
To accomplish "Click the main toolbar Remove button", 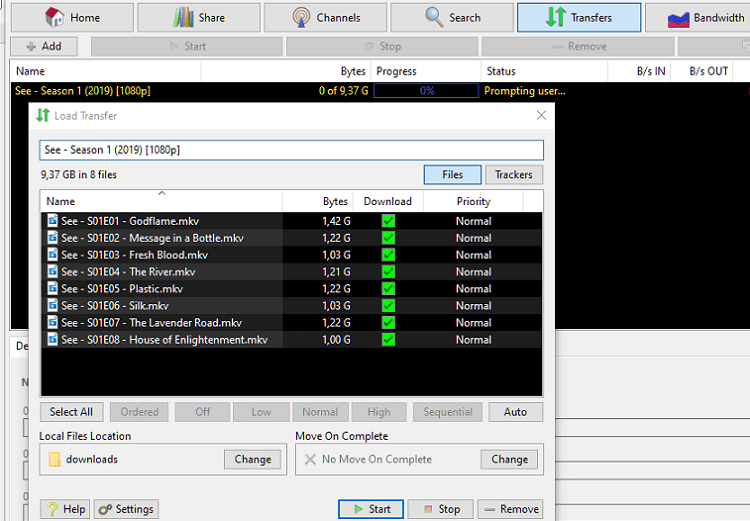I will (578, 46).
